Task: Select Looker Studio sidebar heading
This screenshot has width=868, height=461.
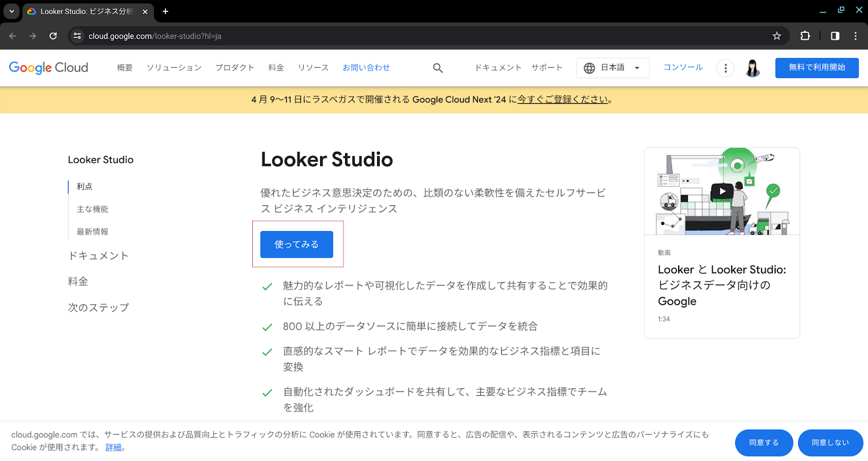Action: click(100, 160)
